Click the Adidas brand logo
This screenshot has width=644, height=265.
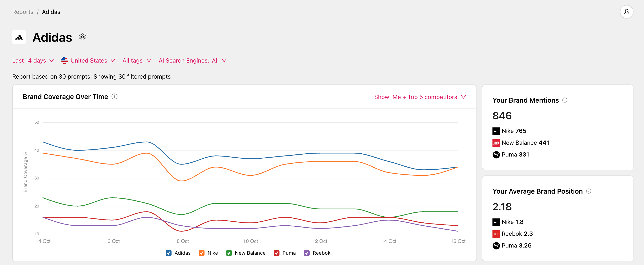click(x=19, y=37)
